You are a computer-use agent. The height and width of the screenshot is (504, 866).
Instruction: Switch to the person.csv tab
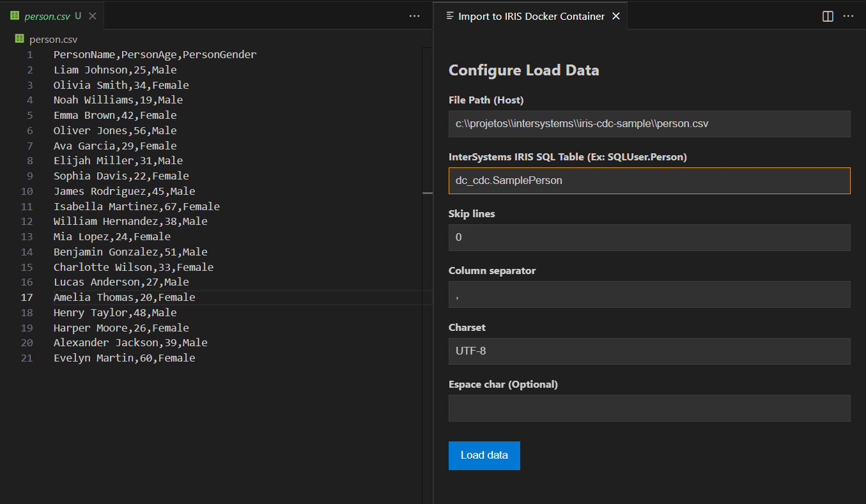[47, 16]
